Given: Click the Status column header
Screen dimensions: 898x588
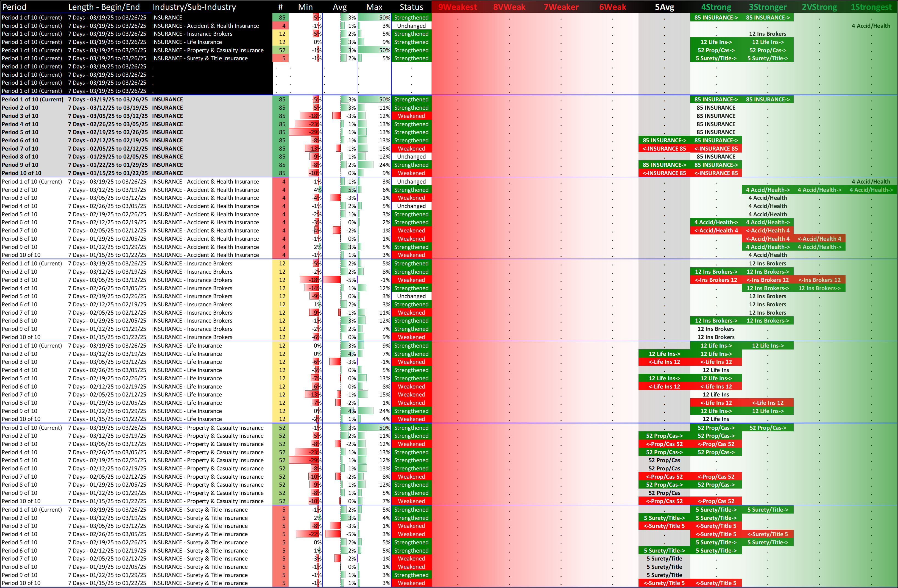Looking at the screenshot, I should point(411,7).
